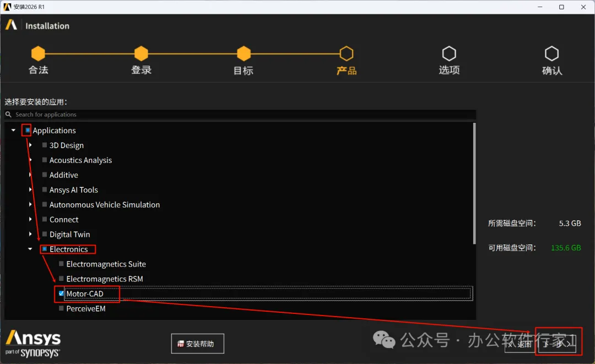The width and height of the screenshot is (595, 364).
Task: Toggle the Applications root checkbox
Action: [28, 130]
